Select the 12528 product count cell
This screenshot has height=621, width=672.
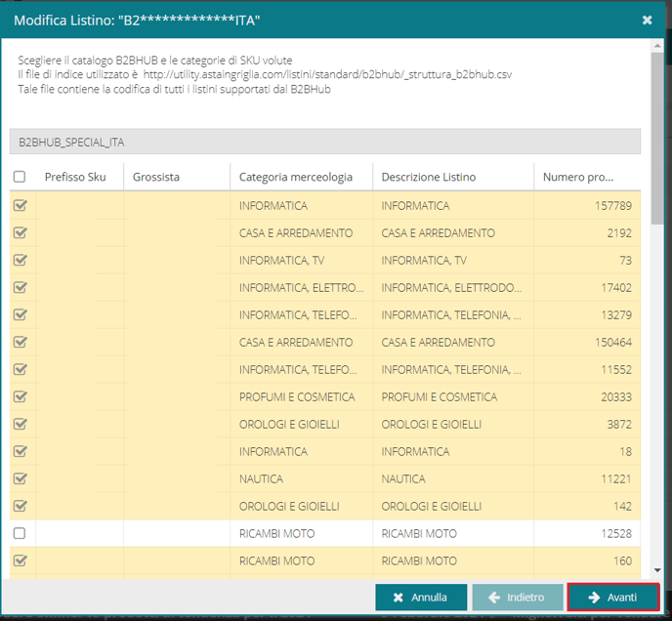click(587, 533)
